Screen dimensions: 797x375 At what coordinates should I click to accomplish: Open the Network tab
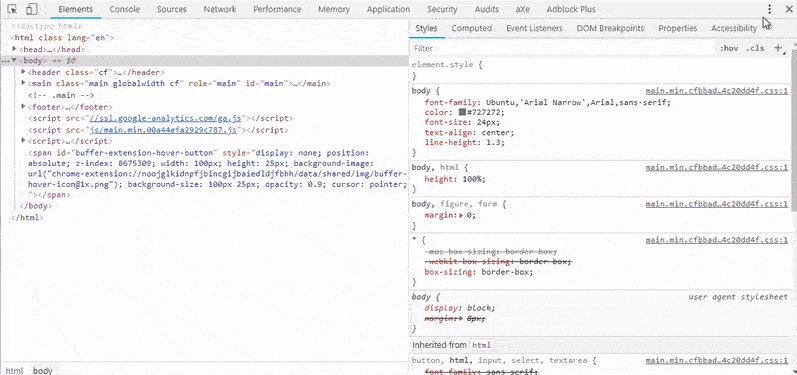point(220,9)
